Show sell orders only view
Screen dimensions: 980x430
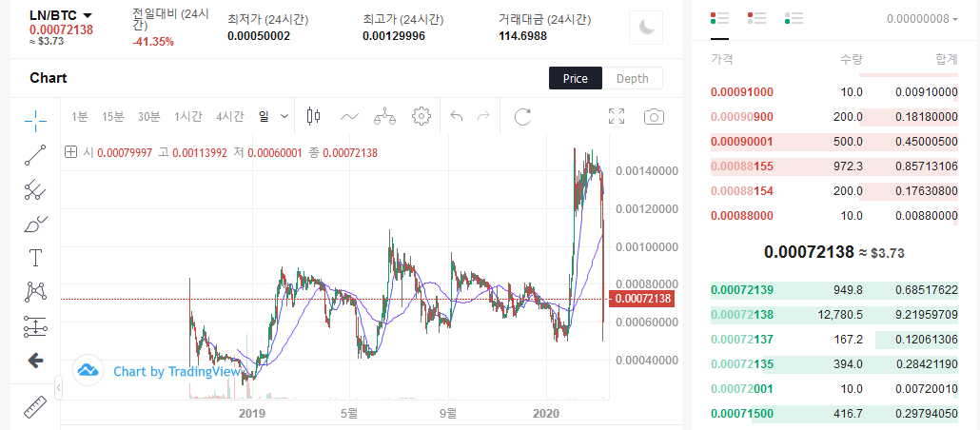click(756, 18)
